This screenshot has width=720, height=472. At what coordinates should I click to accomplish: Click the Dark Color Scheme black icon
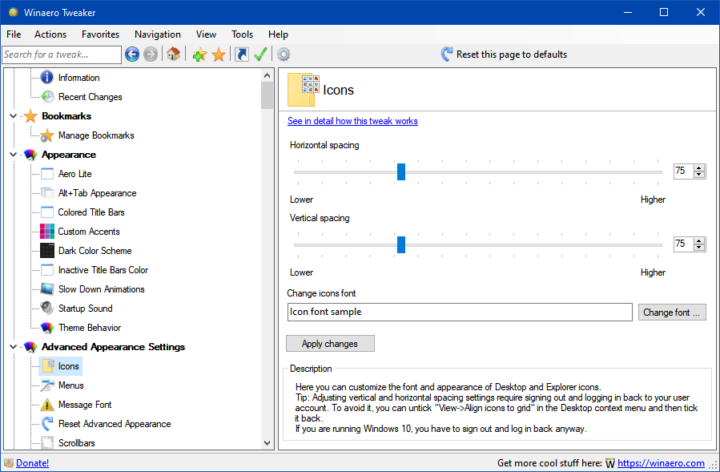coord(47,251)
